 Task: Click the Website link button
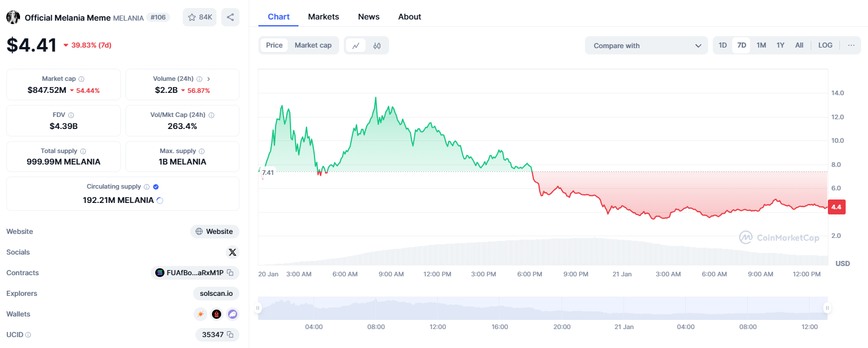click(x=215, y=232)
